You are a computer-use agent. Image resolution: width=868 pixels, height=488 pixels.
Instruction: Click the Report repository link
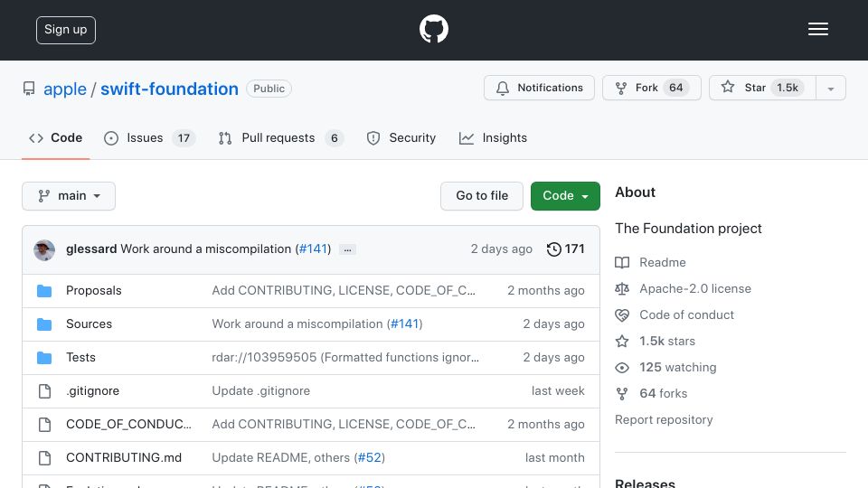click(664, 420)
